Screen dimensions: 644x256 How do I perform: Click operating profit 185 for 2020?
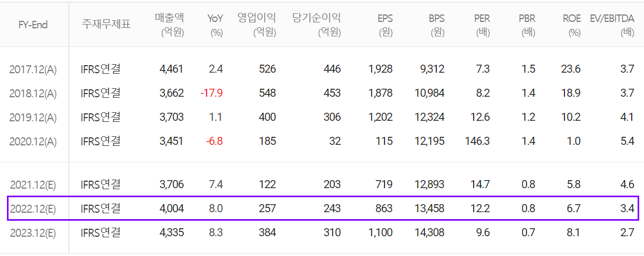point(268,141)
